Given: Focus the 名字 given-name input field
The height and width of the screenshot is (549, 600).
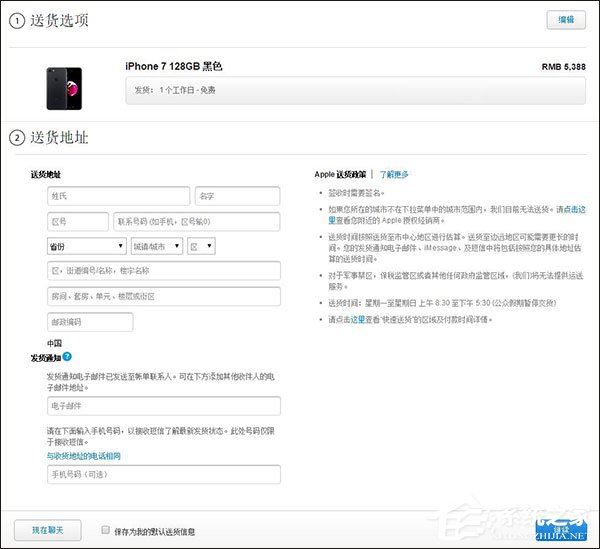Looking at the screenshot, I should pyautogui.click(x=238, y=196).
